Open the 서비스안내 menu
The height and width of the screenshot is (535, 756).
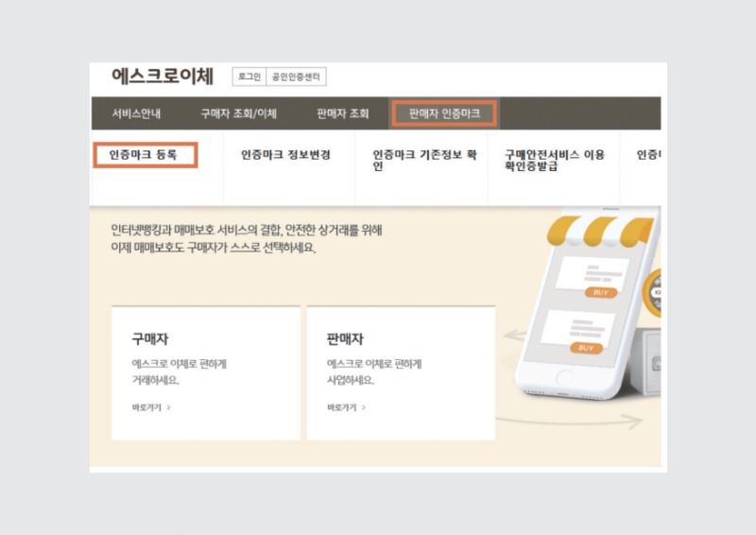(136, 113)
